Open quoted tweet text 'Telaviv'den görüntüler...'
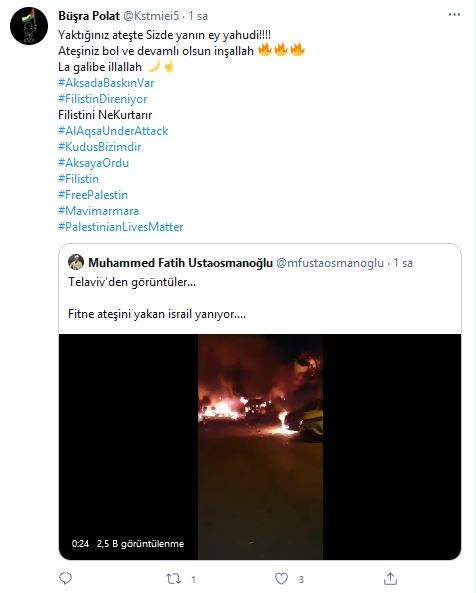This screenshot has height=593, width=476. (132, 282)
